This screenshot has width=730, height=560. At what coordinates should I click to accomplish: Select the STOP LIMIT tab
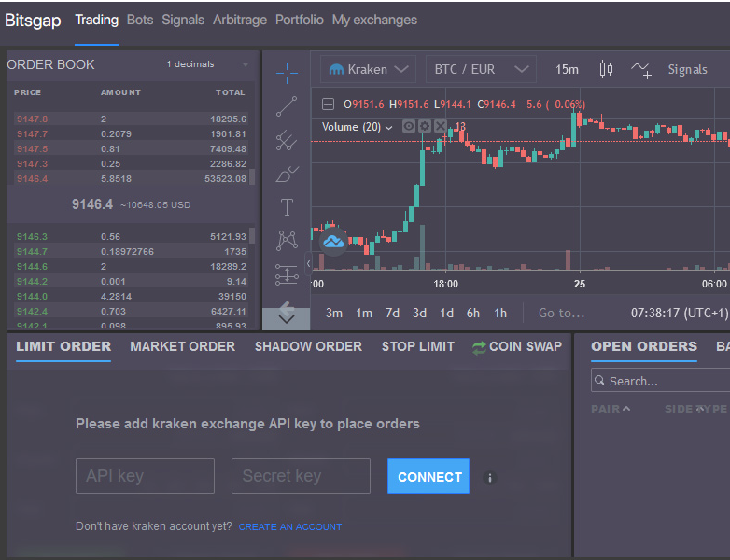(418, 347)
